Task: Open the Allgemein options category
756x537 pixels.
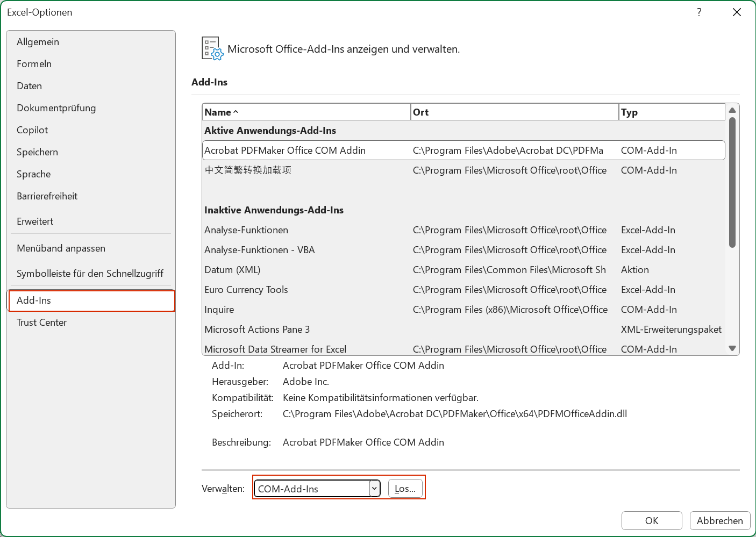Action: (x=38, y=42)
